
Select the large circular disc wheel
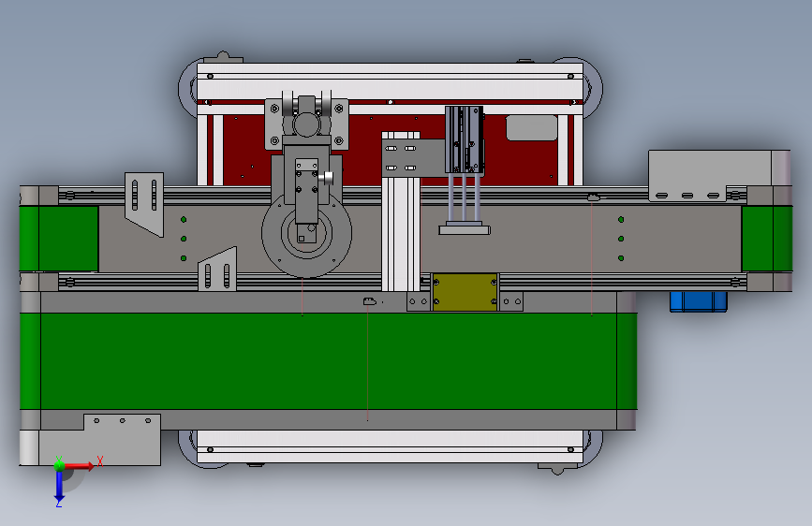306,233
